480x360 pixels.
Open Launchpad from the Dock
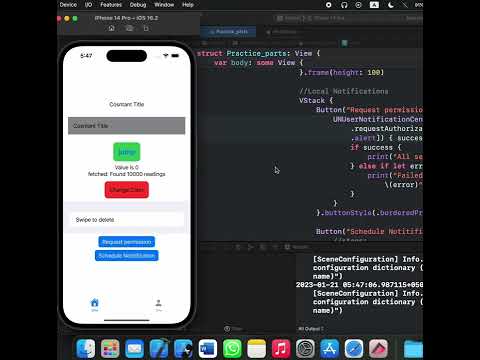[110, 349]
